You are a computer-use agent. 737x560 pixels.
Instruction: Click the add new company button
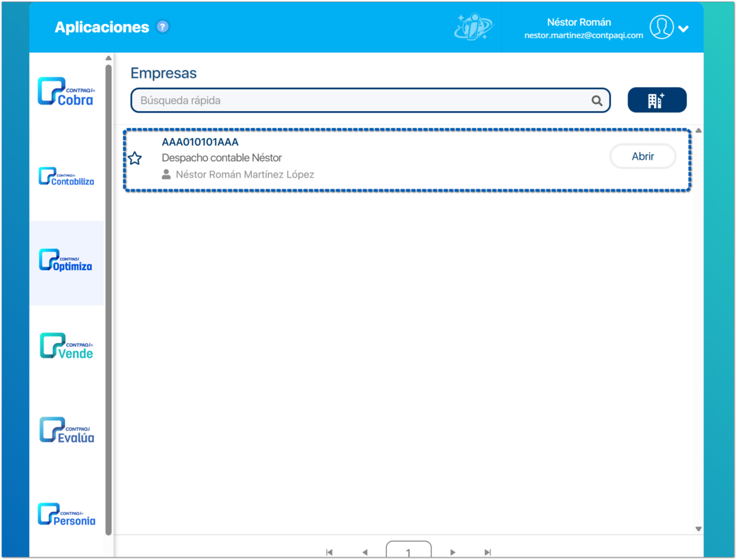pos(656,100)
